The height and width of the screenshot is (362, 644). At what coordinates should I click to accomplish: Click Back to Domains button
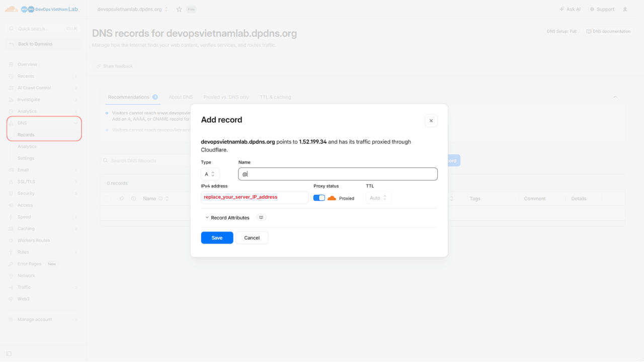coord(42,44)
